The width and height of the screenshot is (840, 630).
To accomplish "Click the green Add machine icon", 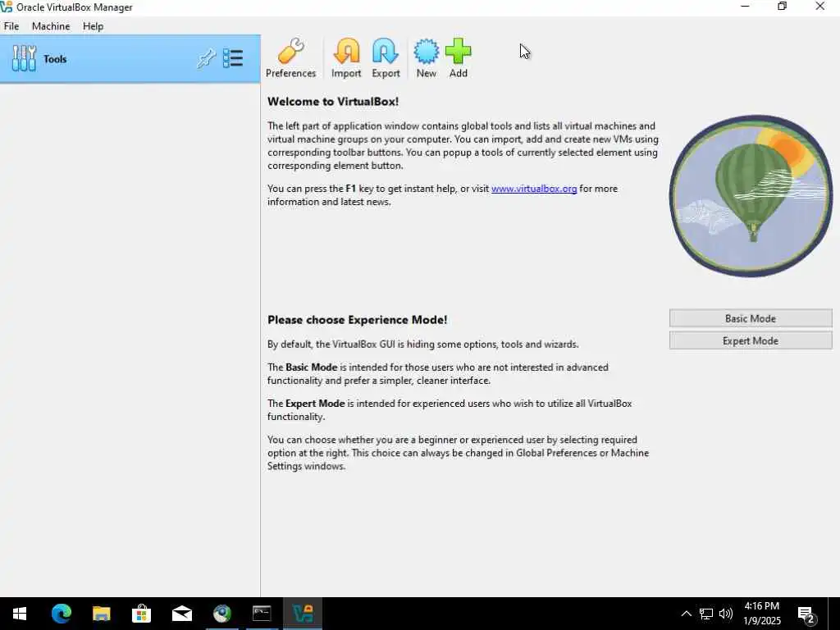I will (x=458, y=58).
